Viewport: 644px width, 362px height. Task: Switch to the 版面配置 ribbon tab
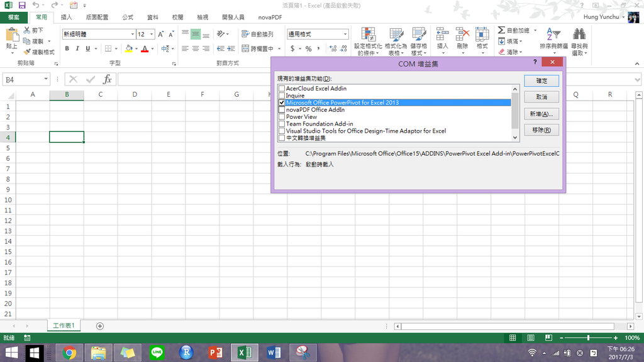tap(97, 17)
